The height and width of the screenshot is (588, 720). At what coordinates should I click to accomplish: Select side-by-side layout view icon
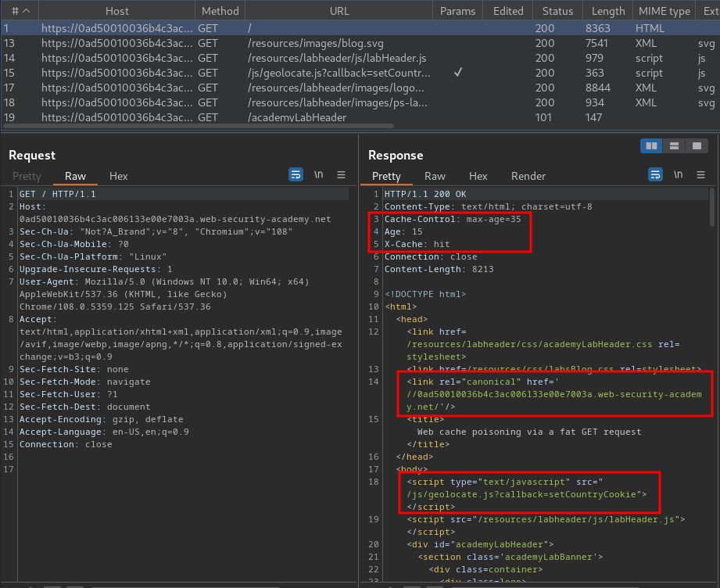[651, 145]
